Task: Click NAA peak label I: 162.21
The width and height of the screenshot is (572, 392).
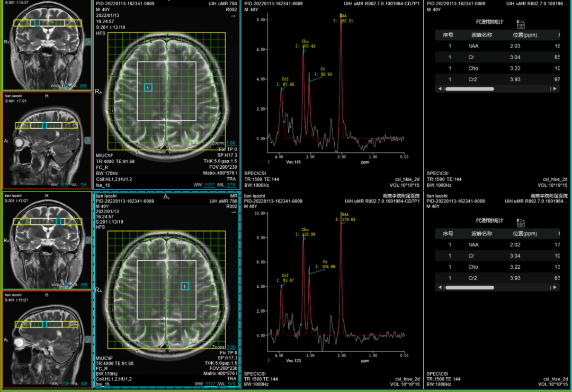Action: [343, 21]
